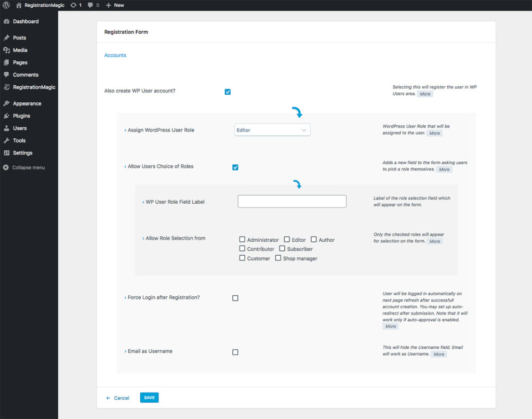This screenshot has height=419, width=532.
Task: Click the Dashboard gauge icon in sidebar
Action: click(6, 22)
